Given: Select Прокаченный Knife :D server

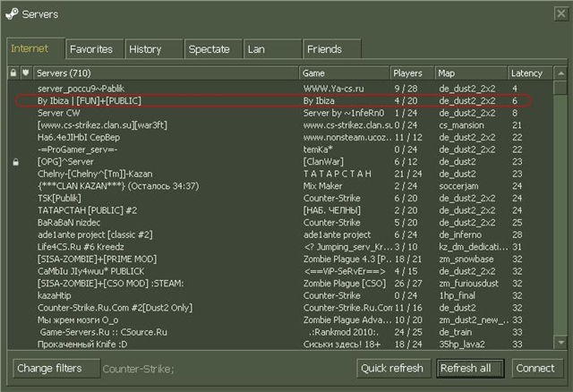Looking at the screenshot, I should (279, 345).
